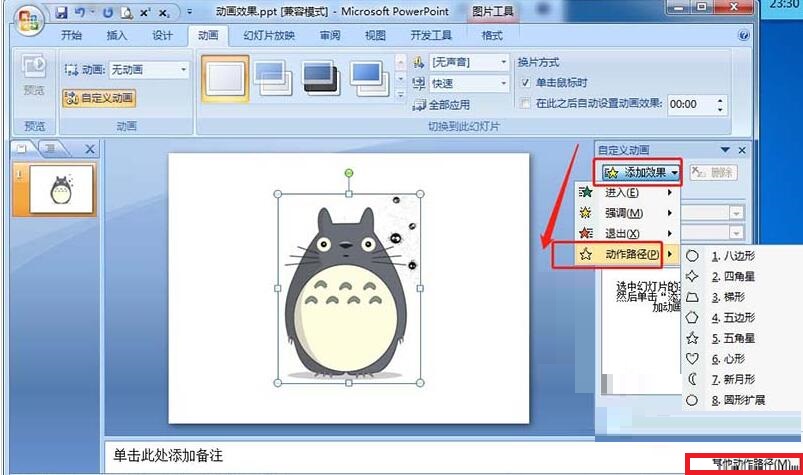Switch to the 视图 ribbon tab
Screen dimensions: 803x475
(375, 35)
